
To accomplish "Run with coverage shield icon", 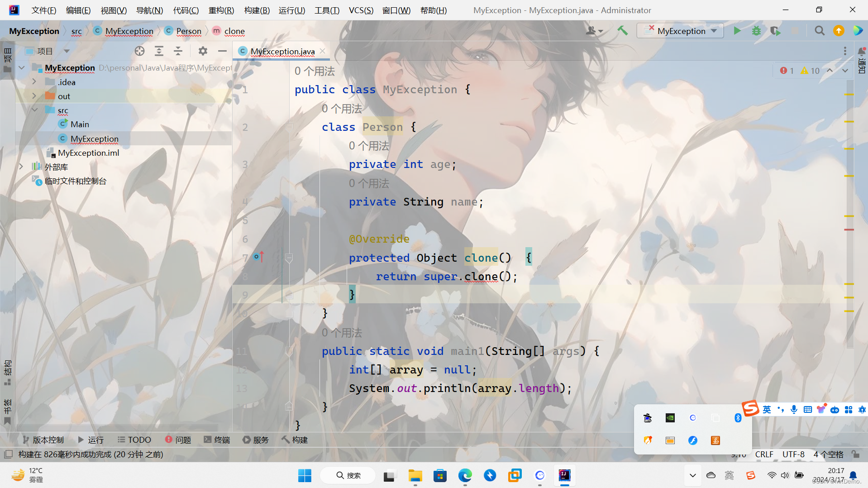I will (x=775, y=31).
